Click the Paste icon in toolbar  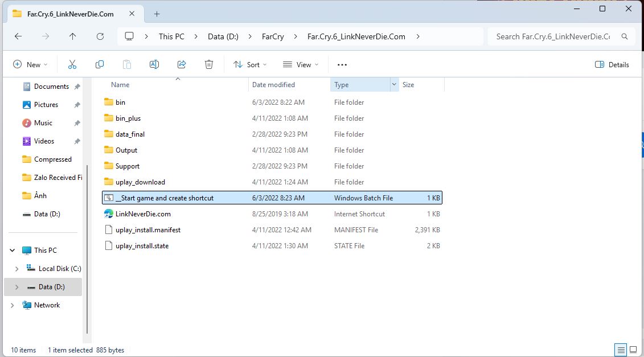126,64
